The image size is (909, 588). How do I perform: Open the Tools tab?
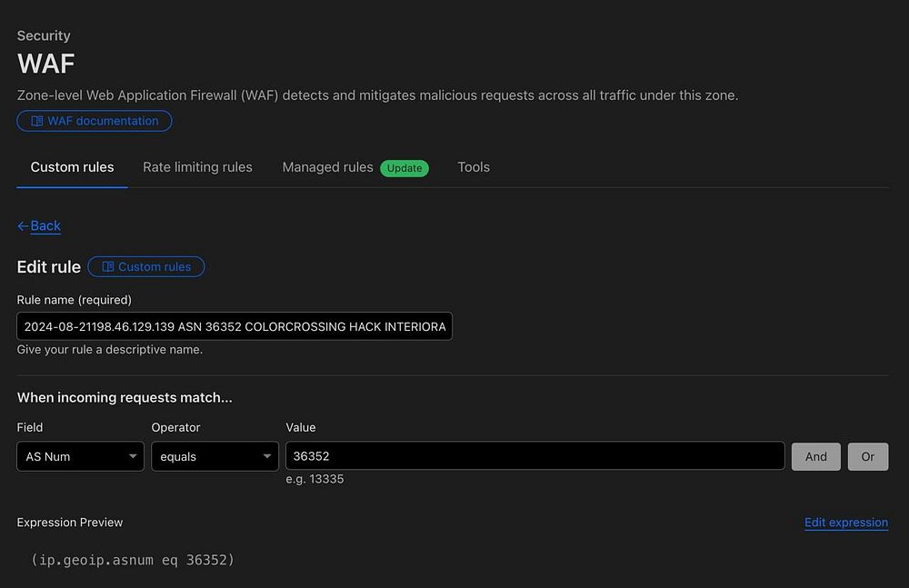pos(474,167)
